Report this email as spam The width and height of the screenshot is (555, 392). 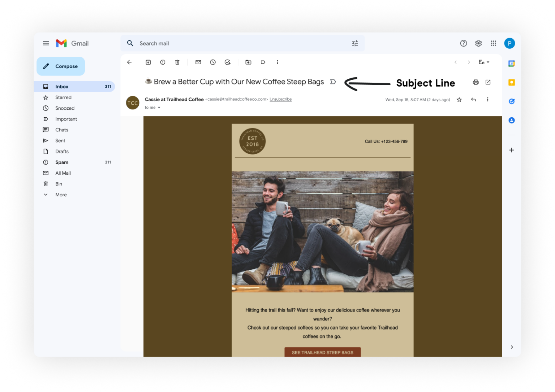tap(163, 62)
